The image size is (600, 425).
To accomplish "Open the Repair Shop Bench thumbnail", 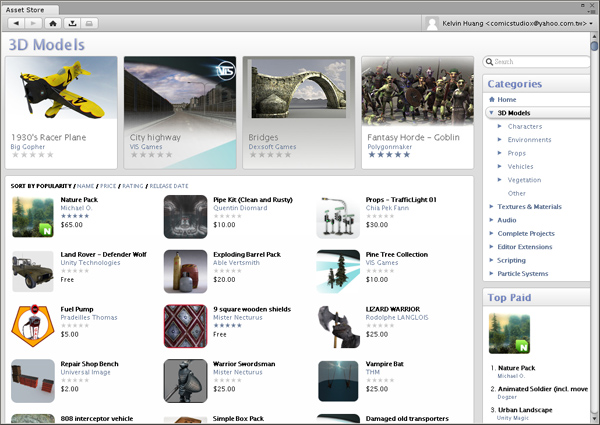I will [x=33, y=381].
